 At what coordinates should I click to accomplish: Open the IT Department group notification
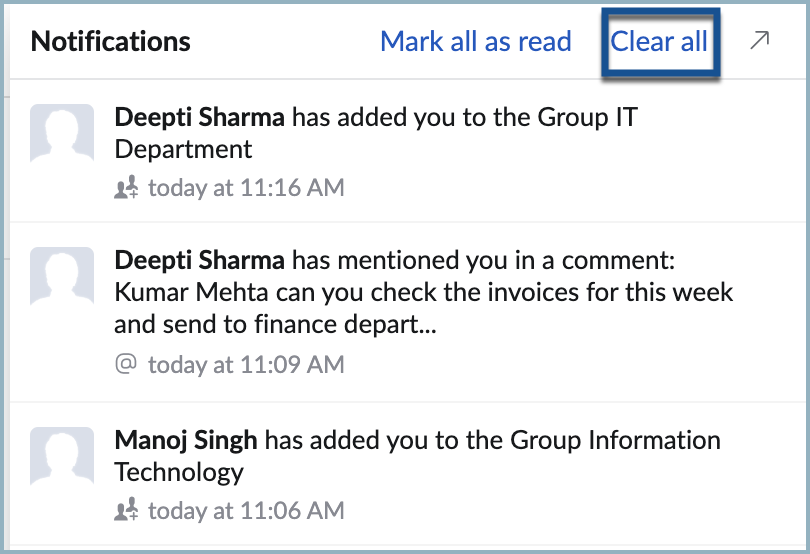coord(408,151)
